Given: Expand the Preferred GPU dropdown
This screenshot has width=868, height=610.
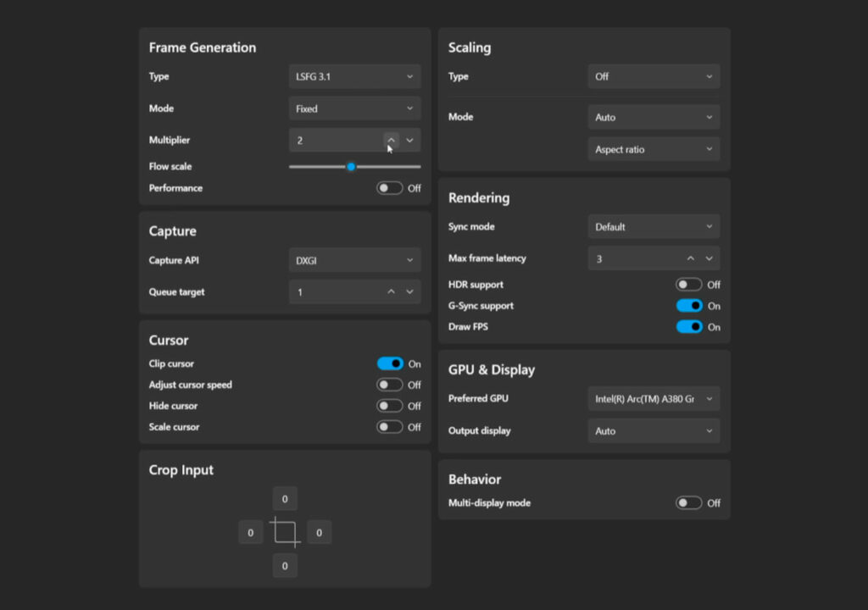Looking at the screenshot, I should pos(654,399).
